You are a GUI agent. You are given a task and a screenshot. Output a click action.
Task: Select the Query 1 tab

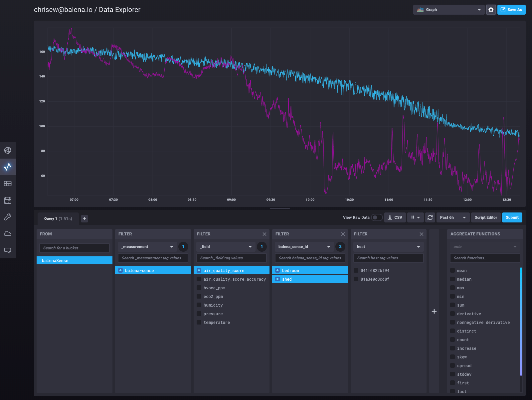tap(58, 218)
